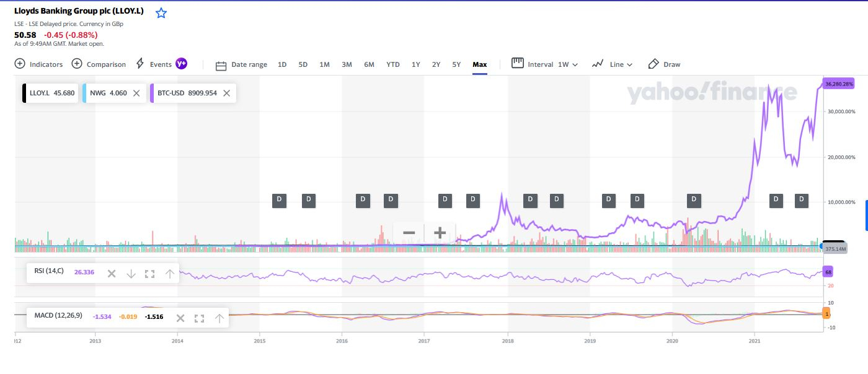Move the RSI panel down
The width and height of the screenshot is (868, 374).
(x=131, y=273)
